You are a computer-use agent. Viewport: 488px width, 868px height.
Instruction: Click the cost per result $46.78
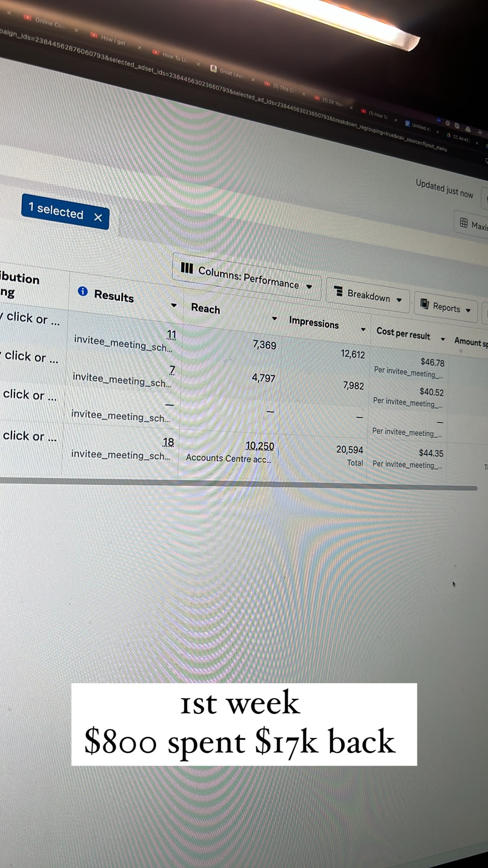(x=433, y=362)
